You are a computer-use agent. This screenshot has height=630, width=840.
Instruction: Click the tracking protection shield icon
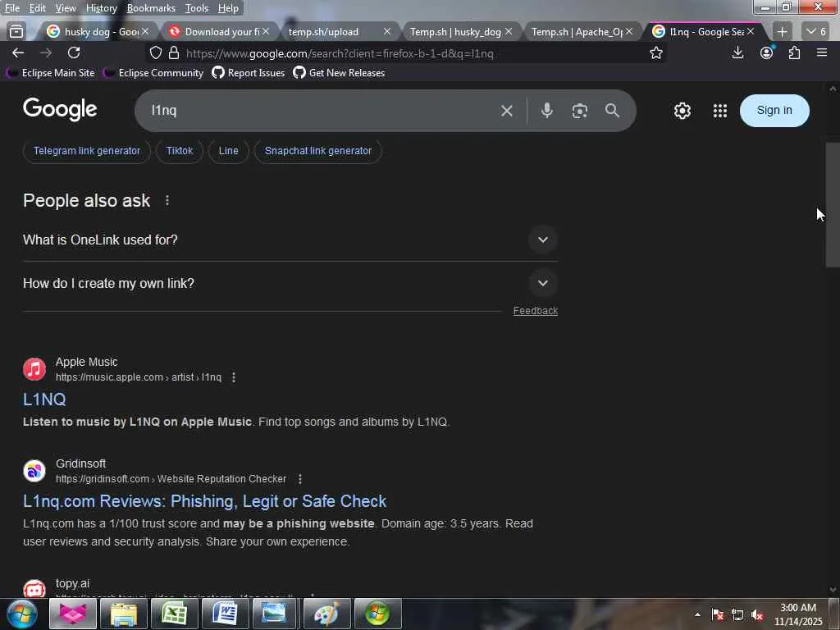[x=156, y=53]
